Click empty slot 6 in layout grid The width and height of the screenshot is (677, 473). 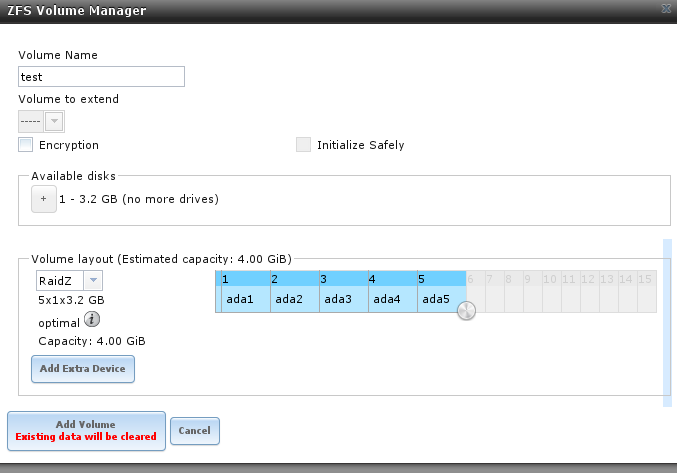tap(476, 291)
